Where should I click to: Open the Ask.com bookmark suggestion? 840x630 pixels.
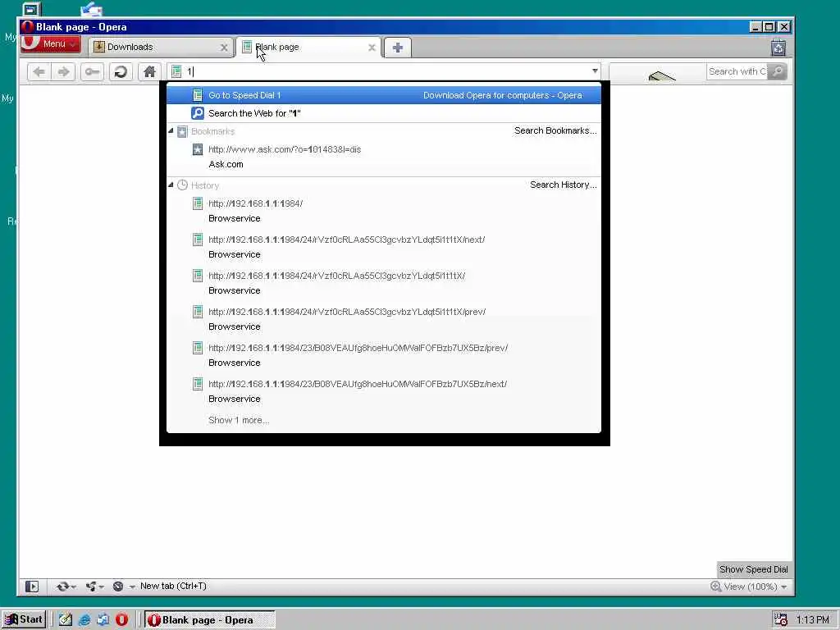point(384,157)
